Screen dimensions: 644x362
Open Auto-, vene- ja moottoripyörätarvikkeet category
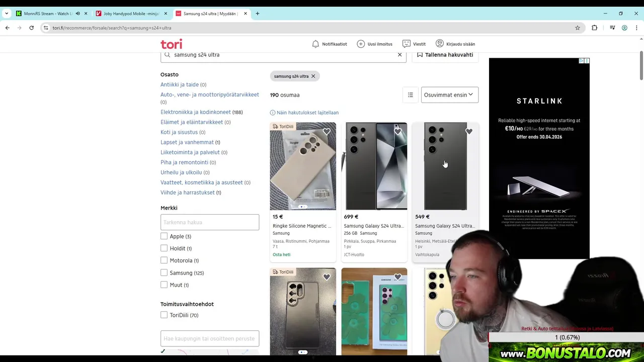click(210, 95)
